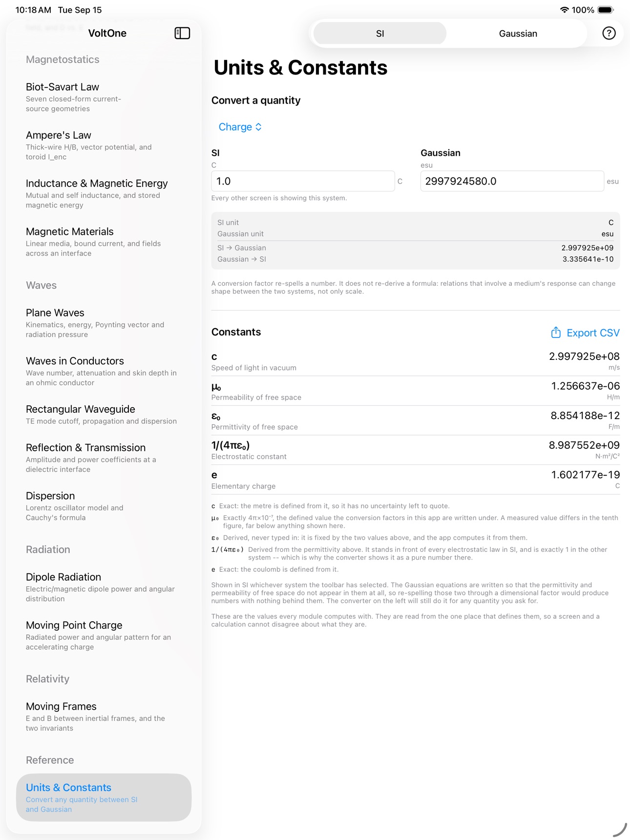Select Units & Constants in the sidebar
This screenshot has height=840, width=630.
tap(104, 798)
